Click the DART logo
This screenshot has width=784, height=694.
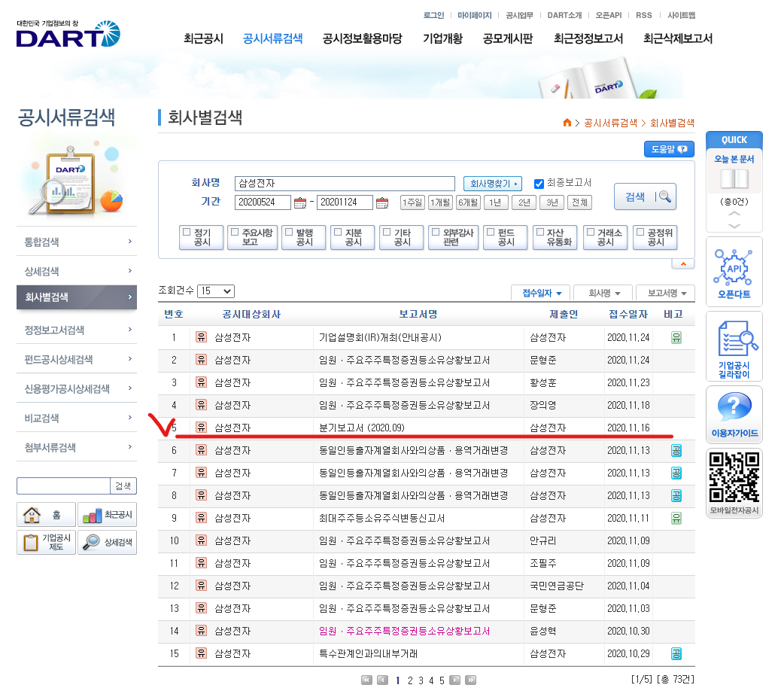click(x=68, y=34)
